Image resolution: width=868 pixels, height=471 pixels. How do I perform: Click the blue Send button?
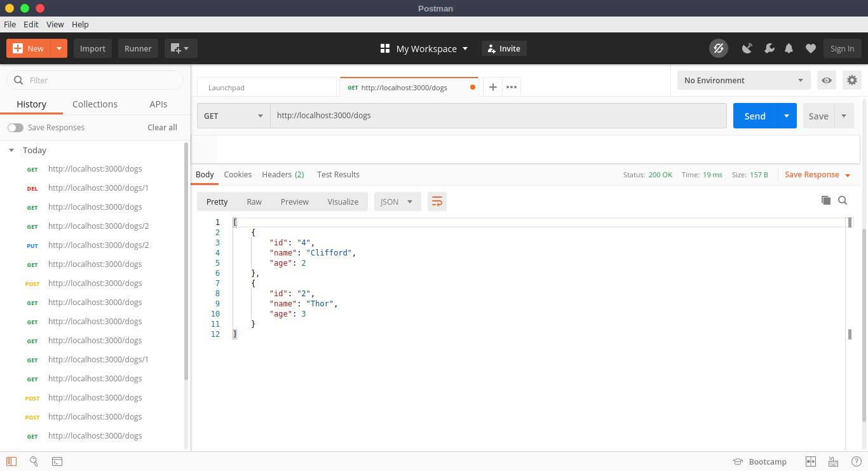click(754, 116)
